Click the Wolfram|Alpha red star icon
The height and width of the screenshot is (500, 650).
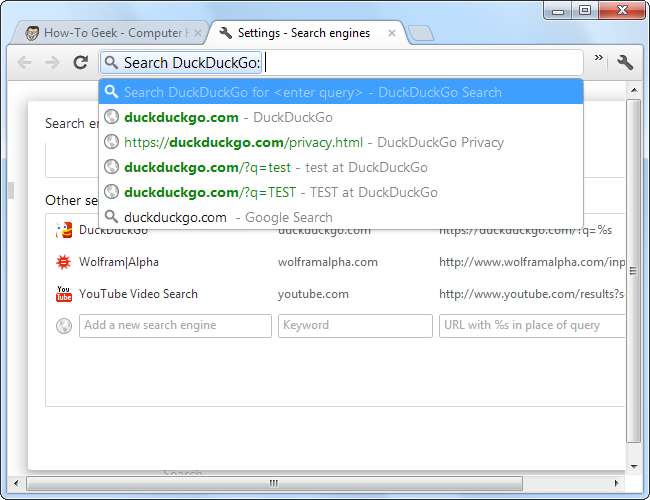(64, 262)
